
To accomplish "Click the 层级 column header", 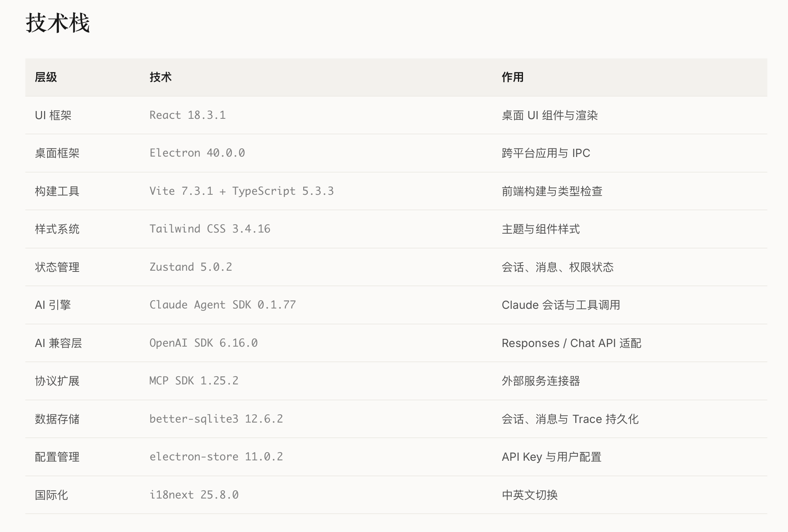I will (x=46, y=77).
